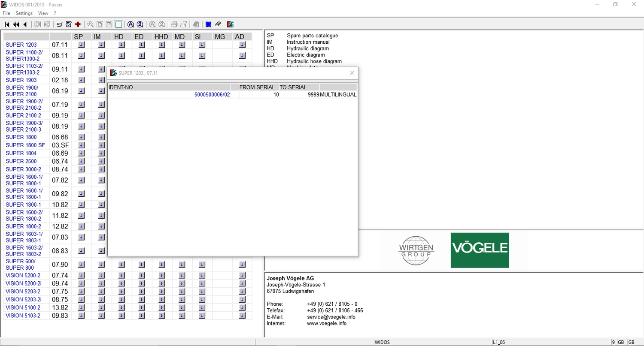644x346 pixels.
Task: Click the blue square toolbar icon
Action: coord(208,24)
